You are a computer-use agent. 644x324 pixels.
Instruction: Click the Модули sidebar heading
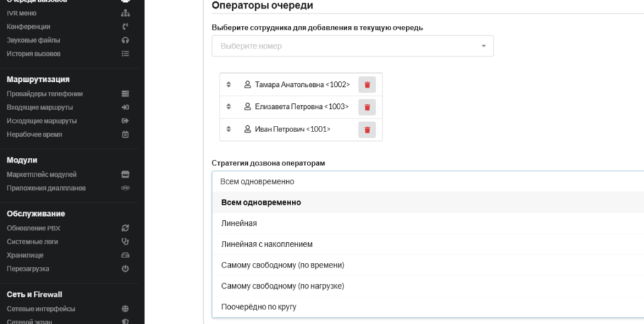pos(22,160)
